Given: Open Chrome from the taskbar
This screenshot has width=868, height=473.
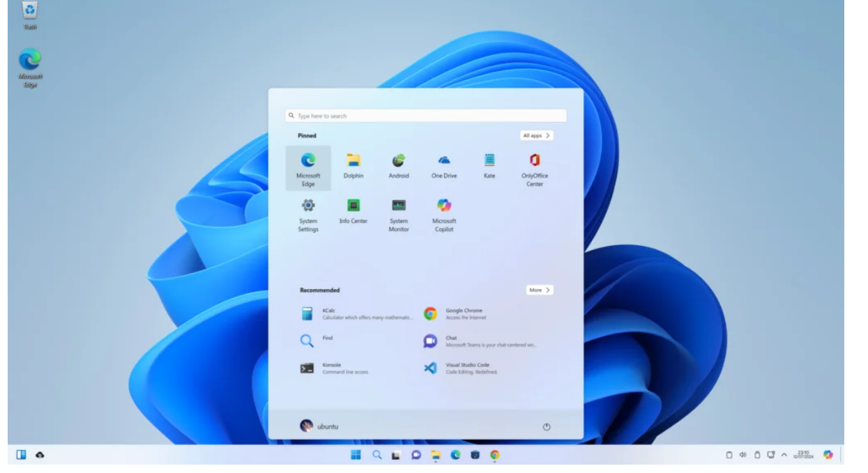Looking at the screenshot, I should click(x=495, y=455).
